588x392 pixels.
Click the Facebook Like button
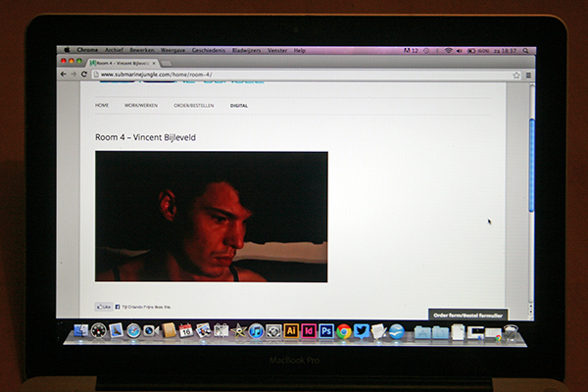(x=104, y=306)
